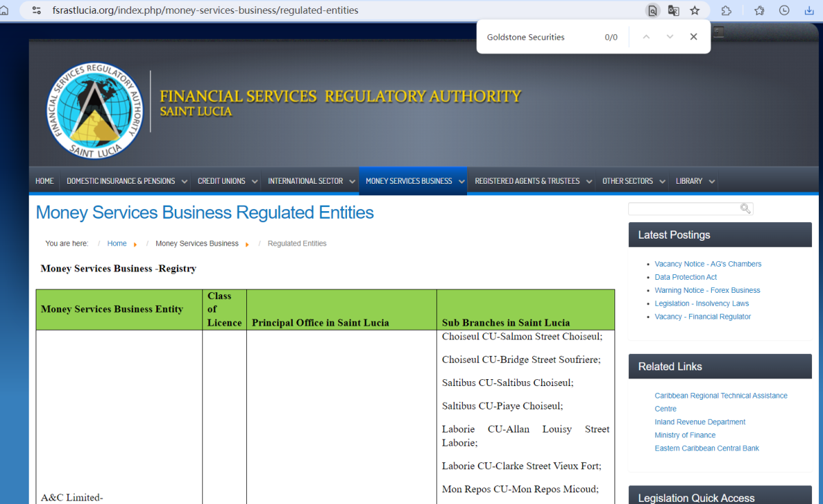
Task: Go to next find result arrow
Action: 669,37
